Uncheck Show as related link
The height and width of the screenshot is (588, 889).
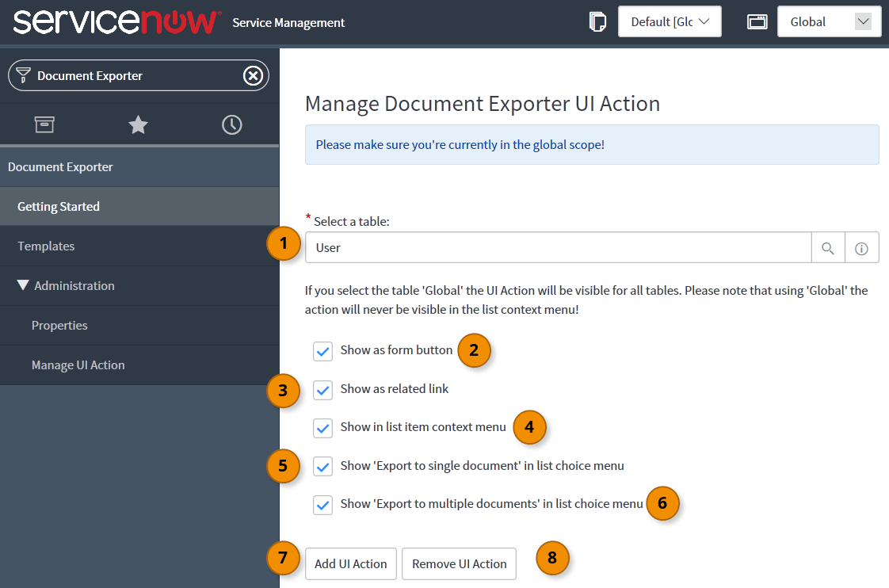coord(322,390)
